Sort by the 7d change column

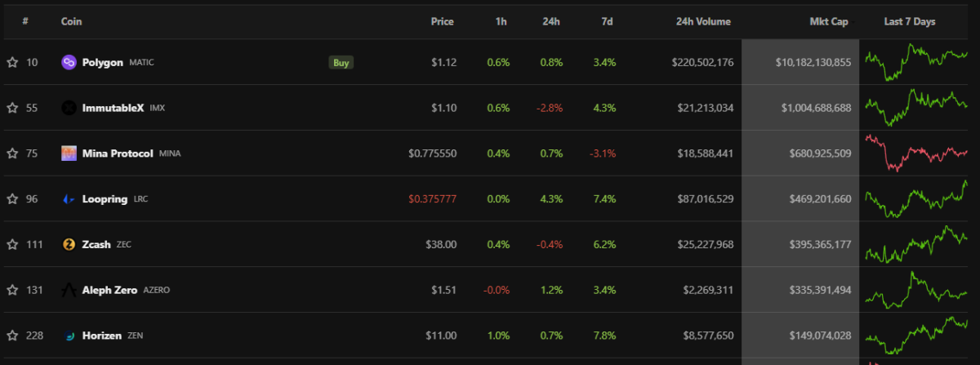(606, 22)
